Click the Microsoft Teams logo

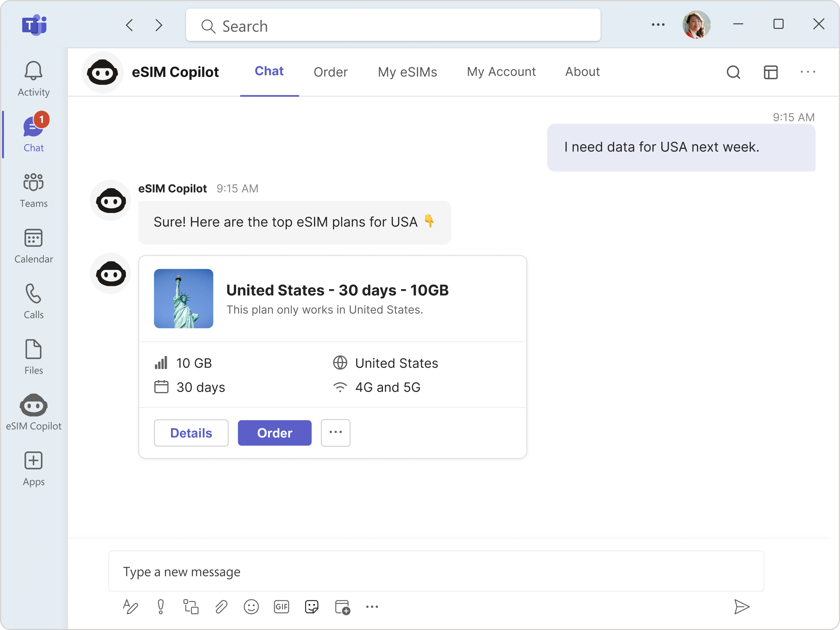click(34, 25)
